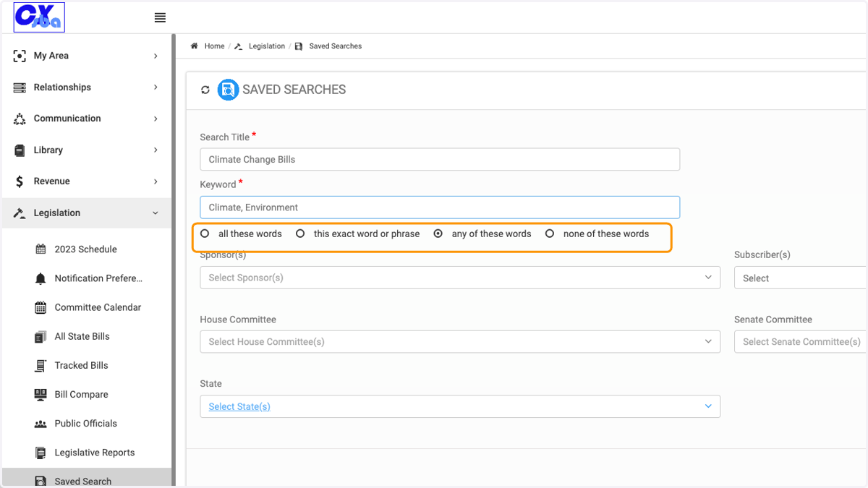Click the 2023 Schedule calendar icon
The width and height of the screenshot is (868, 488).
(41, 249)
